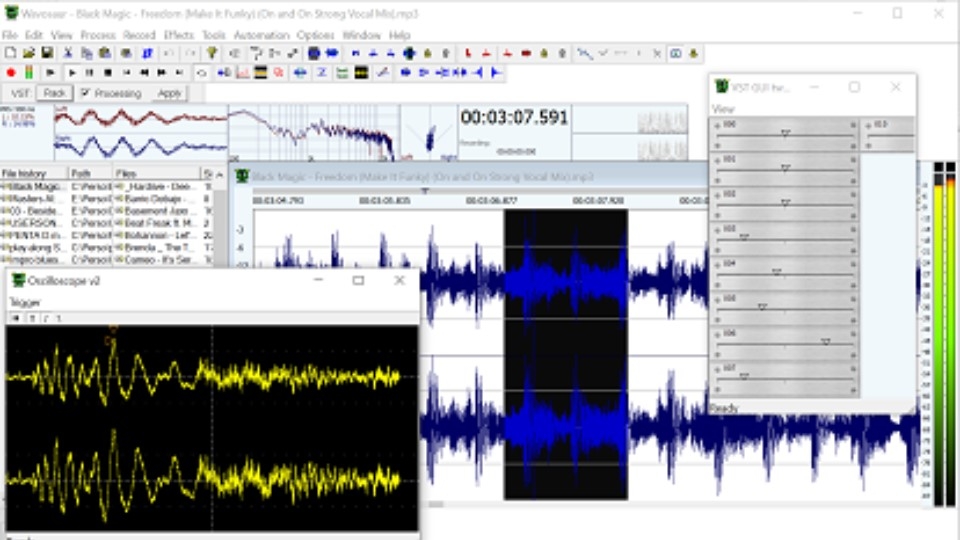This screenshot has width=960, height=540.
Task: Select the Basement Jaxx file entry
Action: tap(157, 211)
